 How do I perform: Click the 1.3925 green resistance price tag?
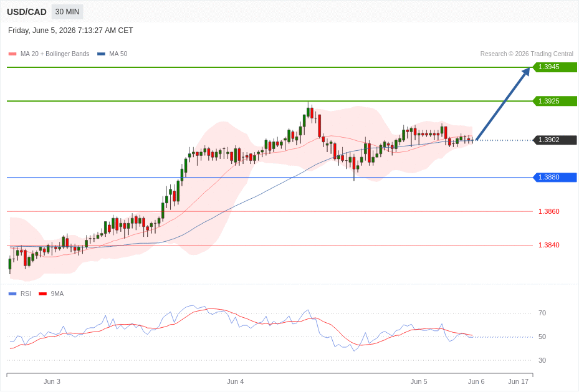[x=555, y=101]
